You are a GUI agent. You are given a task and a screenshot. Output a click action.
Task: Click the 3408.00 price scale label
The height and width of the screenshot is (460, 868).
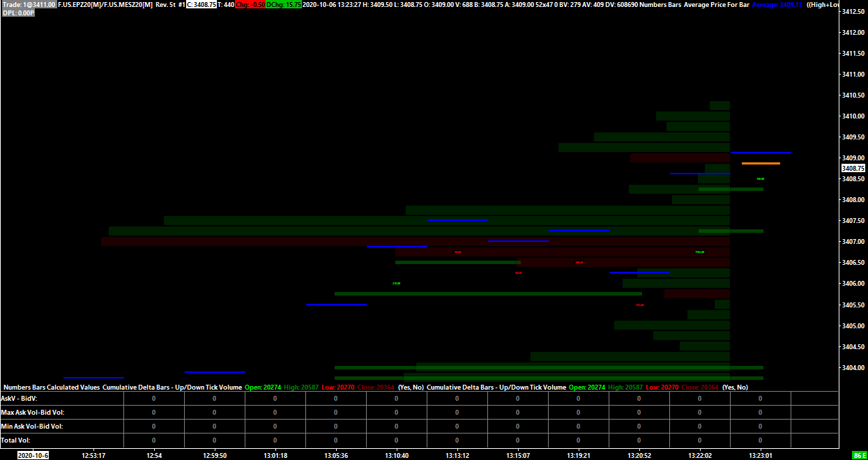(x=854, y=199)
